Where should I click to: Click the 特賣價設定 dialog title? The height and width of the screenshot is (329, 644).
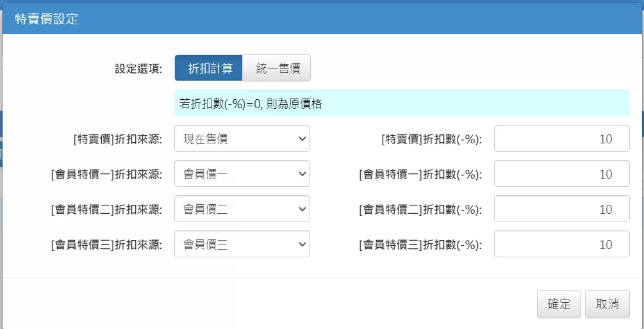[x=46, y=19]
